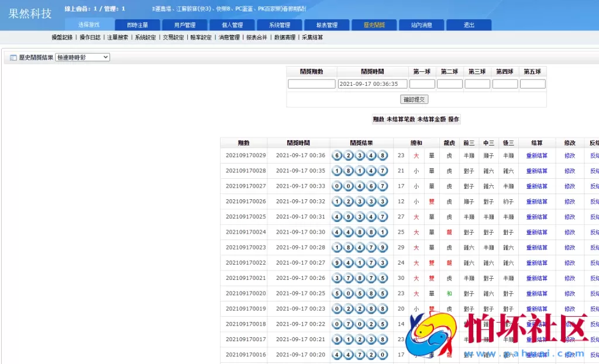Click 重新結算 for period 202109170029
The image size is (599, 364).
(538, 155)
